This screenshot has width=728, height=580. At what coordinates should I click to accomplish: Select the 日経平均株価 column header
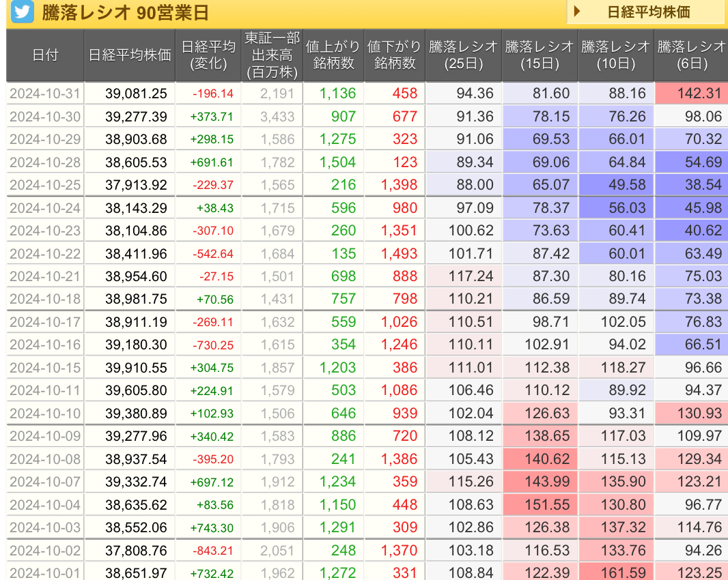(130, 55)
